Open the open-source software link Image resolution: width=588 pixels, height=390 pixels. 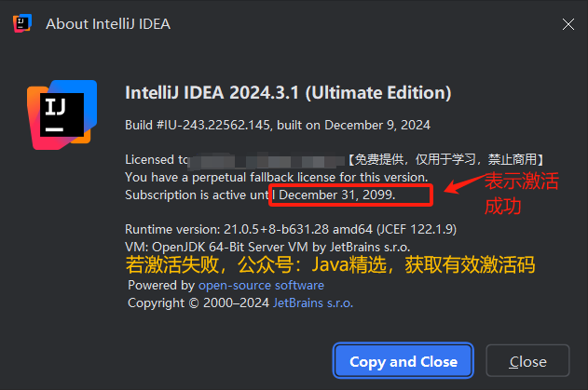261,286
